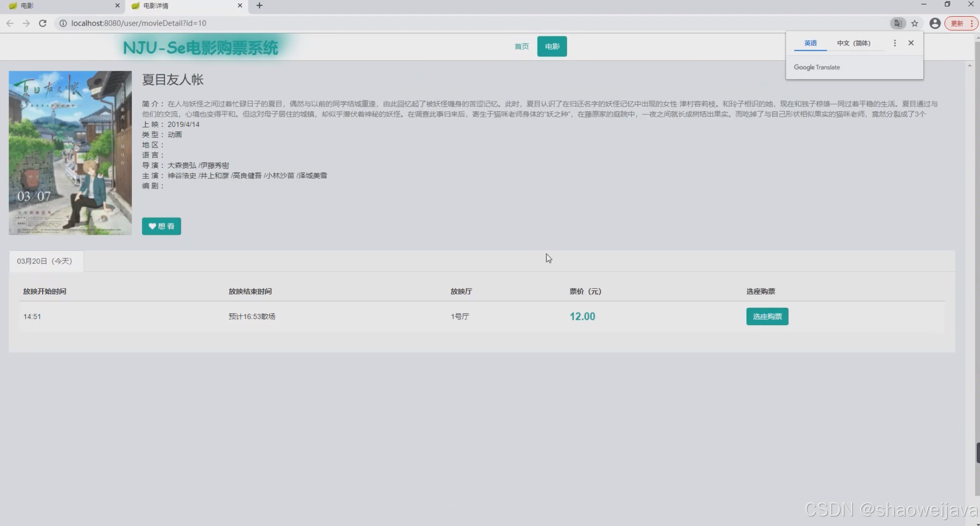Click the 首页 navigation link

(x=522, y=46)
